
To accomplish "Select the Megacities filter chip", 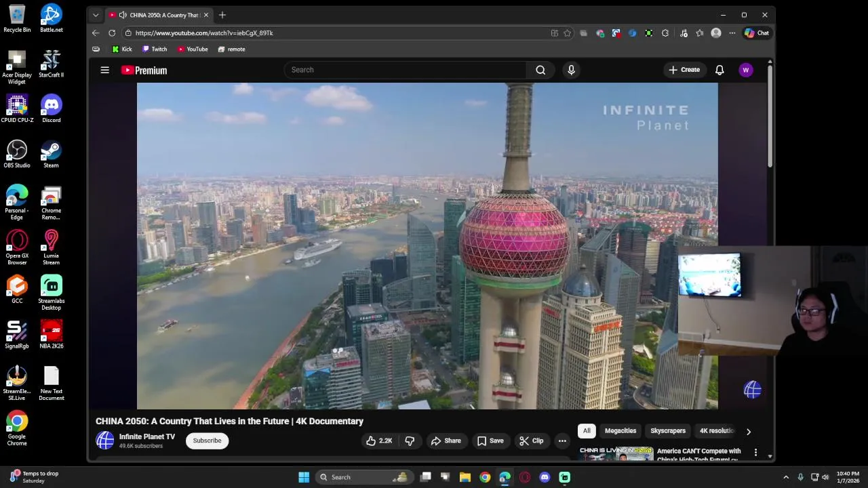I will coord(620,431).
